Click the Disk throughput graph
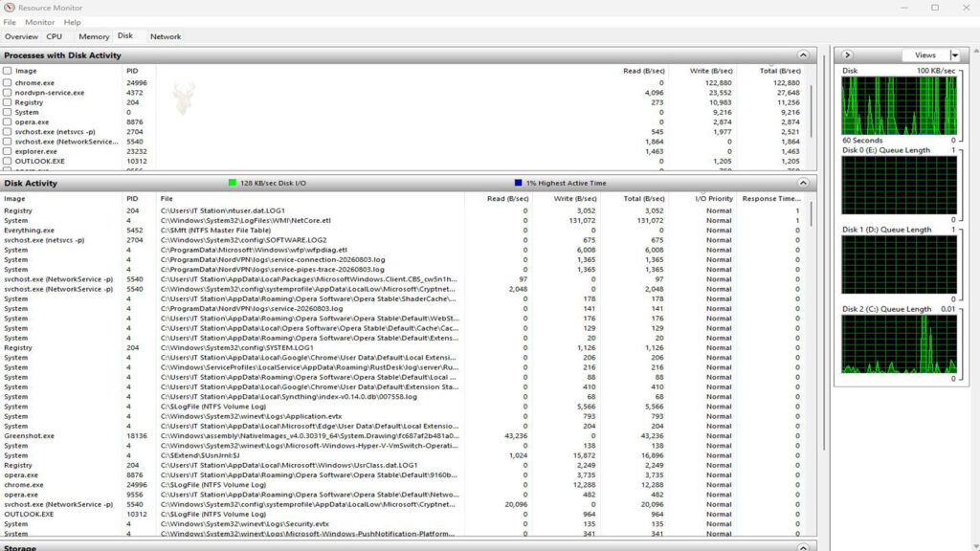The image size is (980, 551). (899, 105)
